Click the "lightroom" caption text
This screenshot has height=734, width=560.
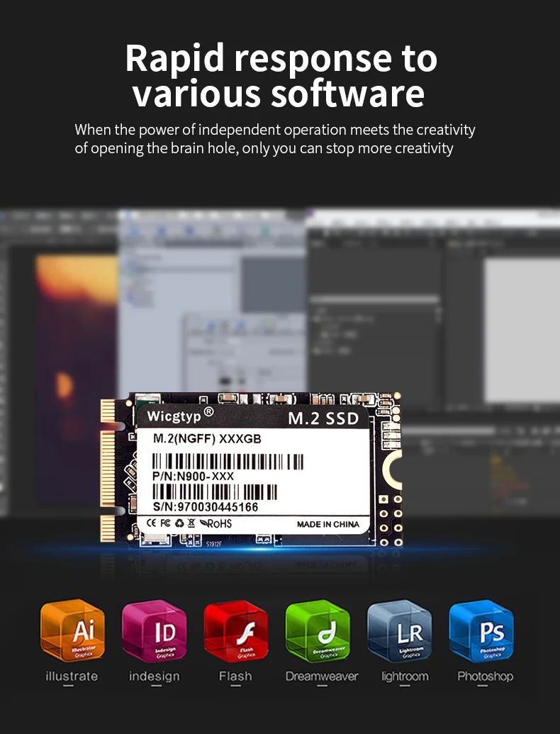click(405, 676)
